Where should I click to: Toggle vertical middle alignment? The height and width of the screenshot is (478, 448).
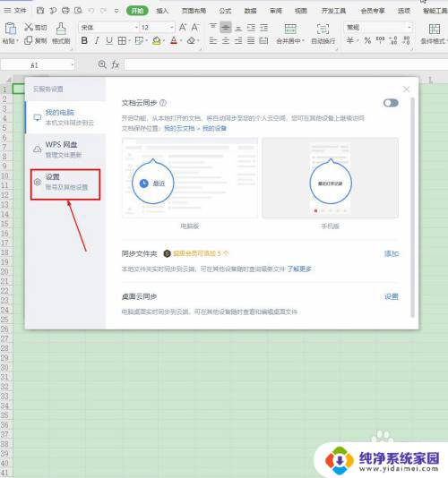(226, 28)
